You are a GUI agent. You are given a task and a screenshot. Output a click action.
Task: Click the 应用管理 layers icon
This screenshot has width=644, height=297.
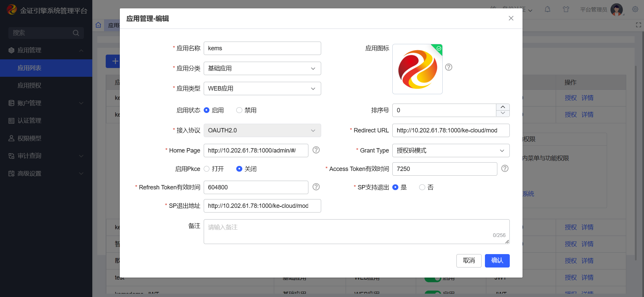(x=11, y=50)
